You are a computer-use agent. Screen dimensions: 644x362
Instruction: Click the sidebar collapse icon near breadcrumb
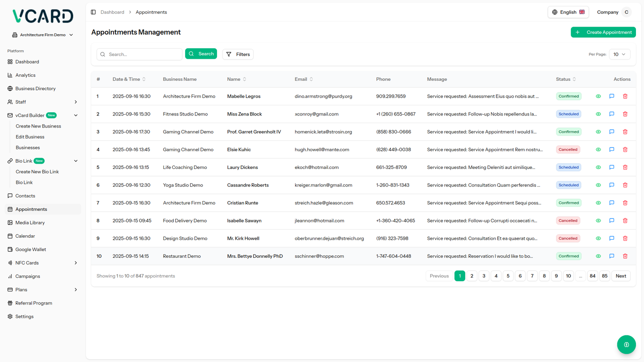93,12
